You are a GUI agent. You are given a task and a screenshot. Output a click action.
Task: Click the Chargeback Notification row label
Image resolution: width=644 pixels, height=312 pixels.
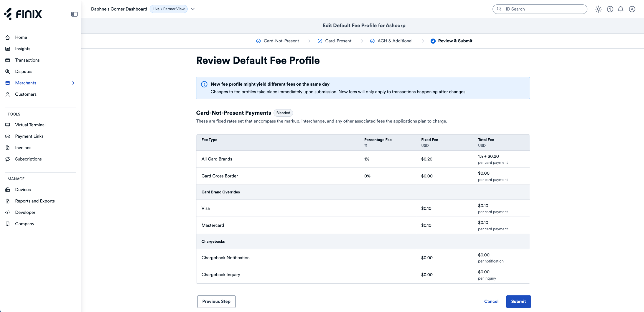pyautogui.click(x=225, y=257)
